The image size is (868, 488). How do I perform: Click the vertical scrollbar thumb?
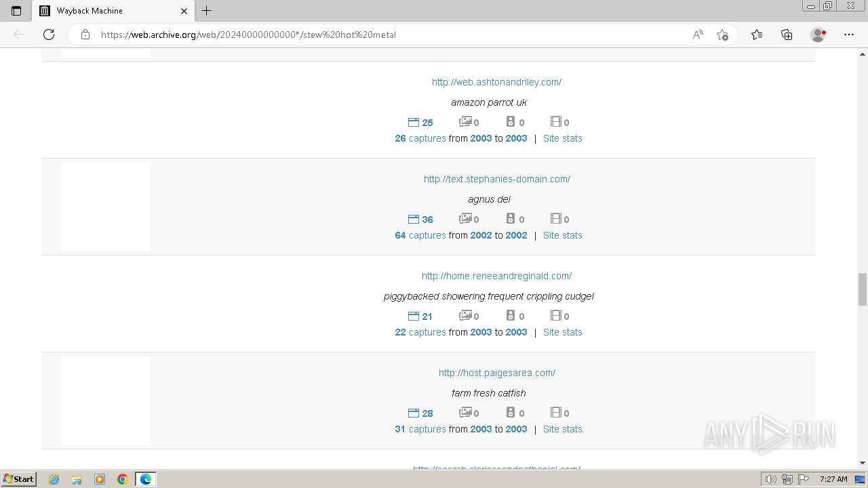tap(862, 289)
